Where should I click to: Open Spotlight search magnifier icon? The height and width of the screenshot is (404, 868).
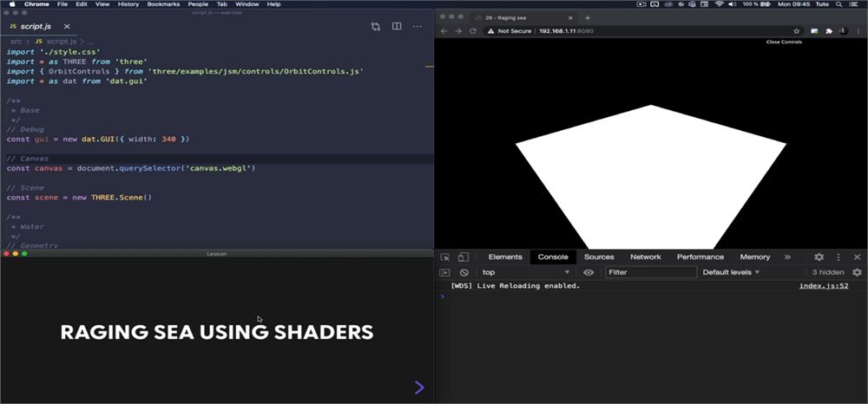(838, 3)
